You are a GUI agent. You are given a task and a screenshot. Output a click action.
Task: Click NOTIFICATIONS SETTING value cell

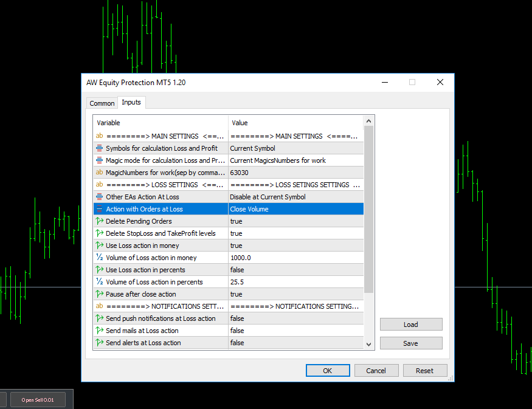pyautogui.click(x=296, y=306)
